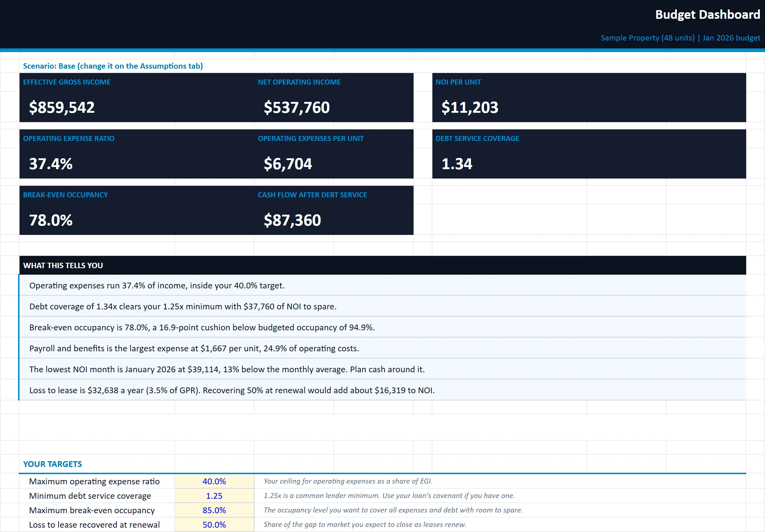The height and width of the screenshot is (532, 765).
Task: Click the Loss to lease recovered at renewal label
Action: click(94, 525)
